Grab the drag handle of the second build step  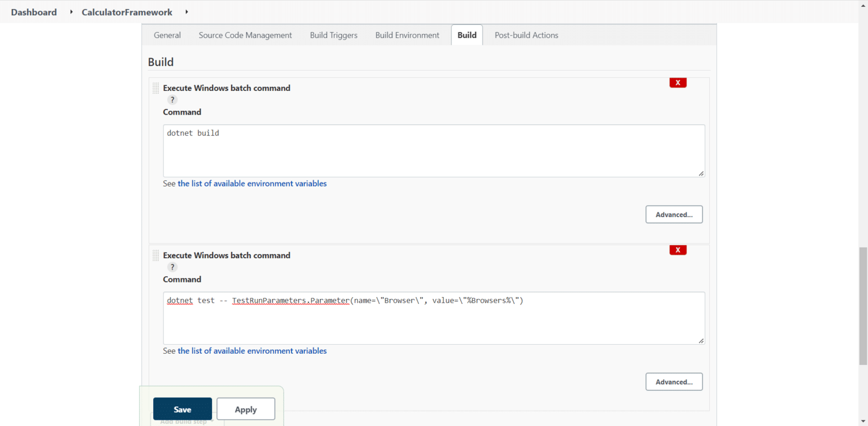[x=155, y=255]
